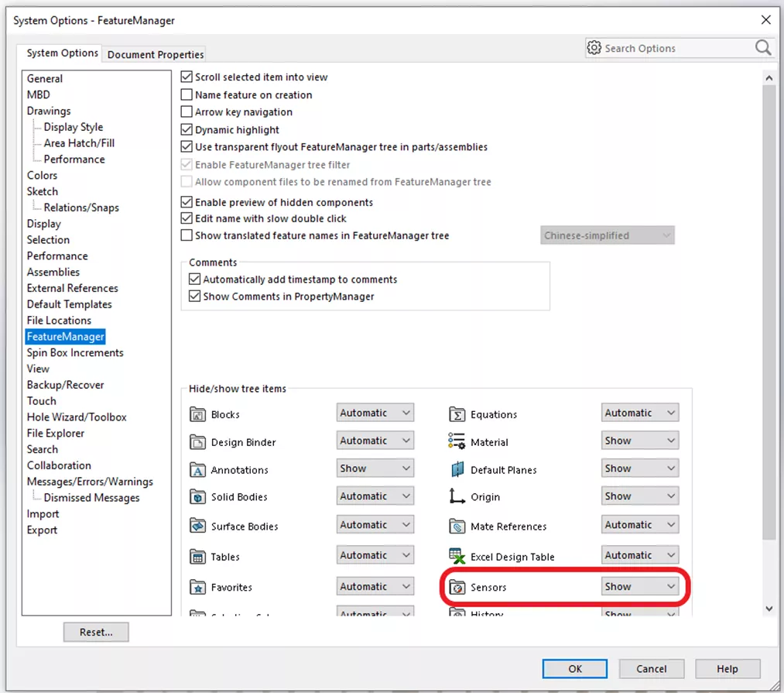Click the Excel Design Table icon
784x693 pixels.
[457, 557]
